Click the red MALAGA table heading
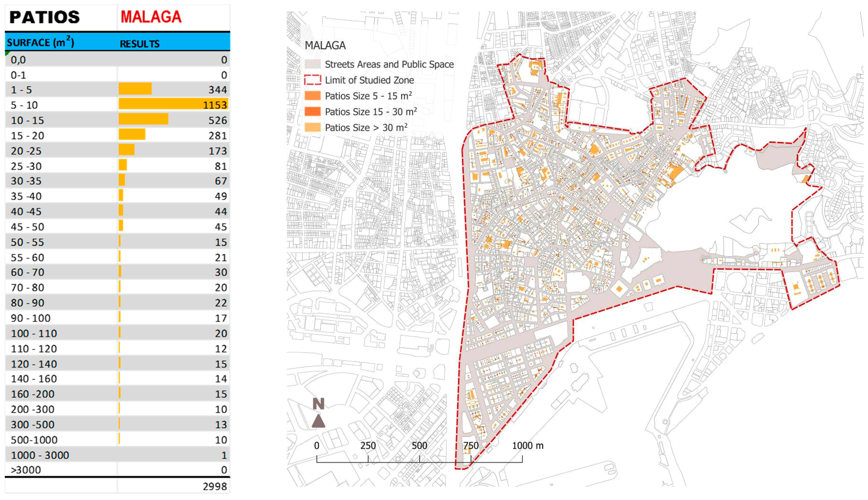 151,17
